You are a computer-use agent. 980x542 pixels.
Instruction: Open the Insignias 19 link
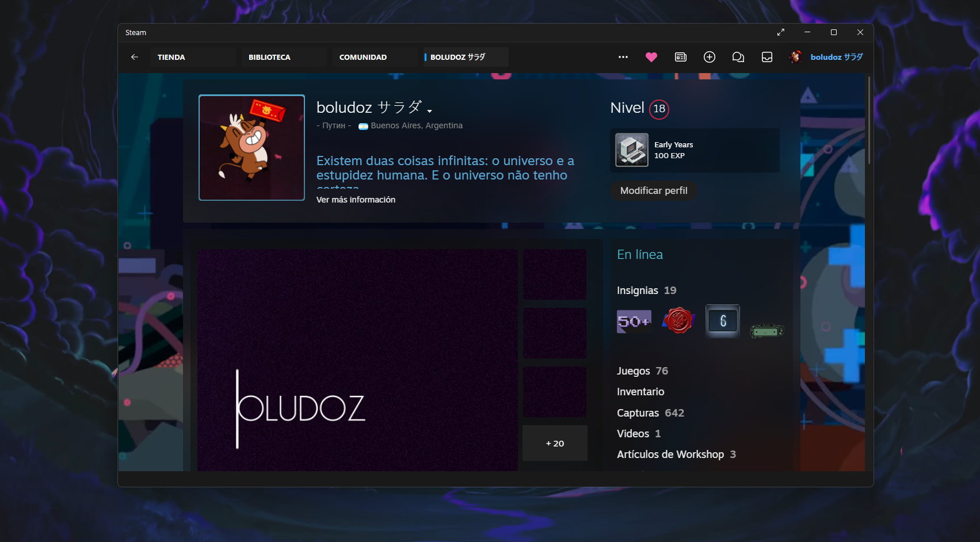click(647, 291)
